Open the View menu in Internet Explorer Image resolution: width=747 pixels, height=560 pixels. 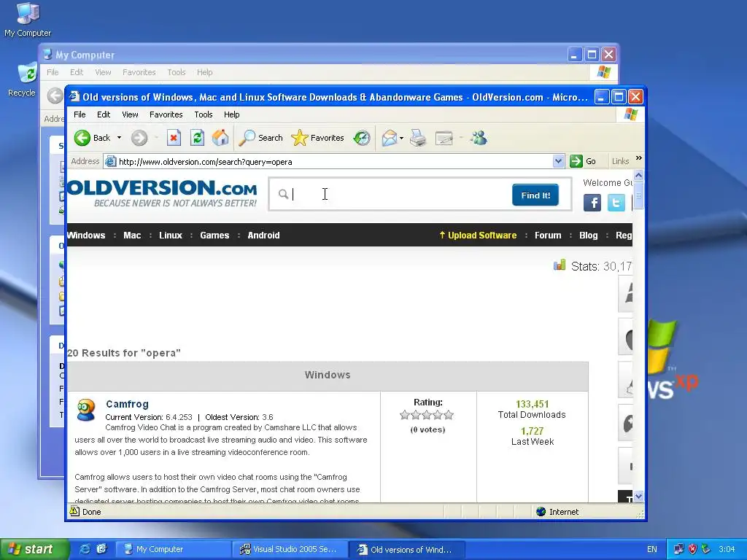coord(130,114)
